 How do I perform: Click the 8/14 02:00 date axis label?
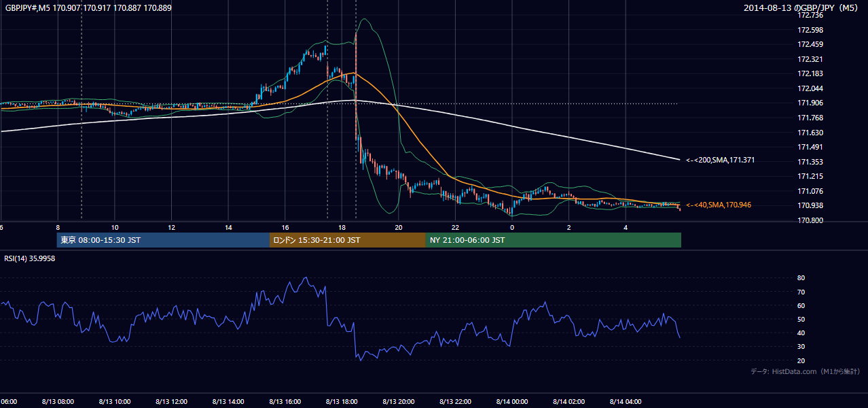[x=569, y=401]
